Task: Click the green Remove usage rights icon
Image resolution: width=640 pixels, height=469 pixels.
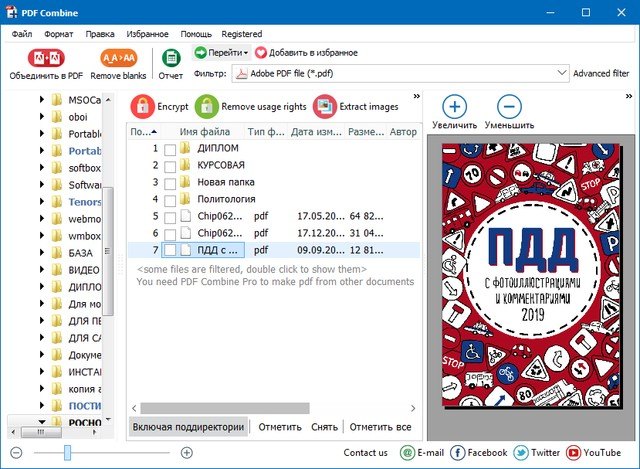Action: [207, 106]
